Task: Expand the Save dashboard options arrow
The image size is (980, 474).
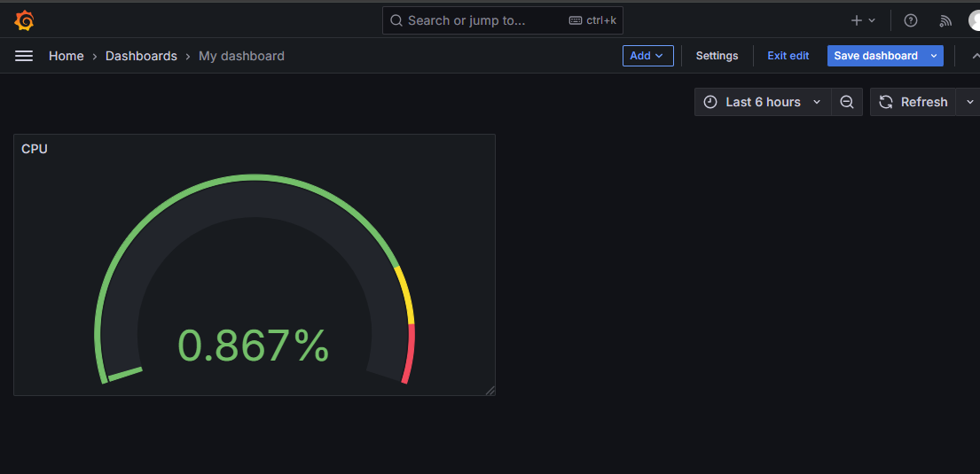Action: click(x=934, y=56)
